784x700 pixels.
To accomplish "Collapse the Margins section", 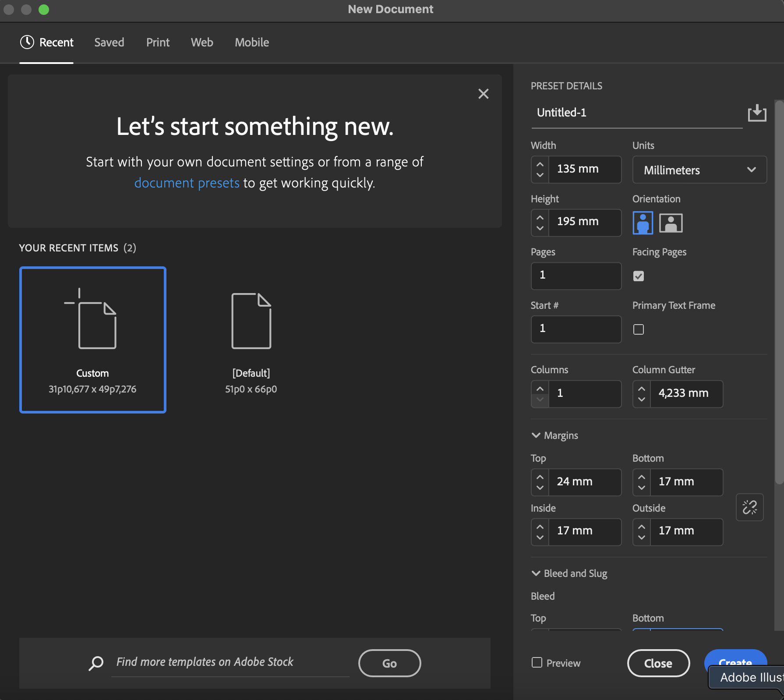I will pos(536,435).
